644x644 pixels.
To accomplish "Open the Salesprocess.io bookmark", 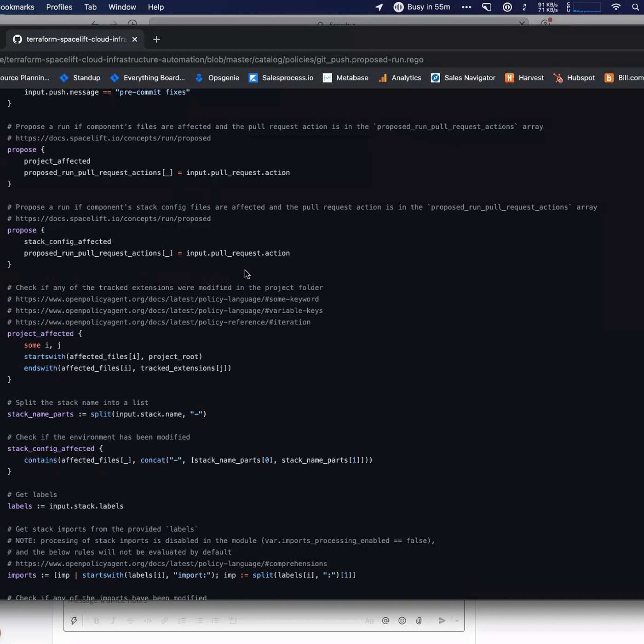I will coord(281,78).
